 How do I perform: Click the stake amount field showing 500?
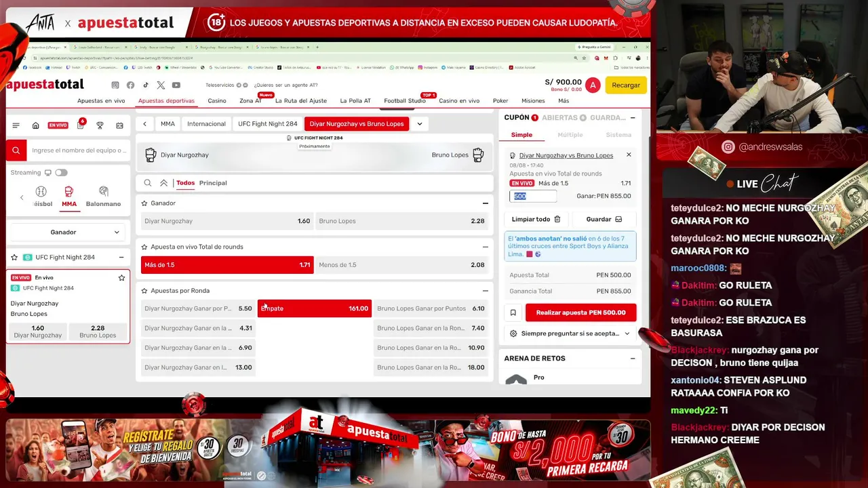[x=533, y=196]
